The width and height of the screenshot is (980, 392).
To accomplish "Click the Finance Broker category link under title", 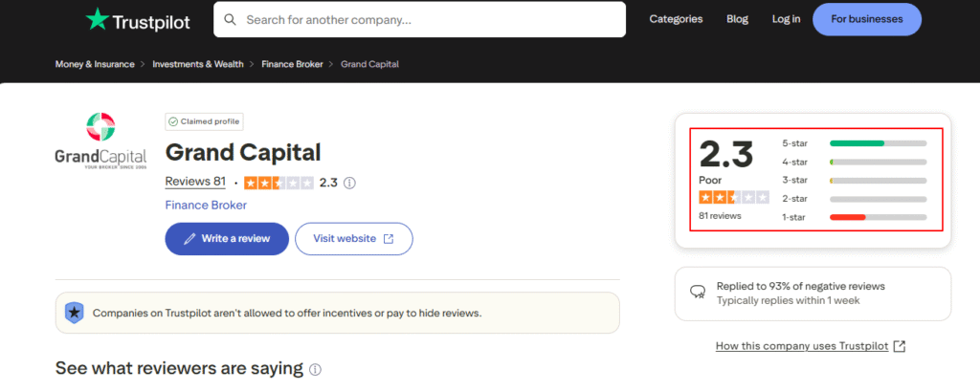I will tap(206, 205).
